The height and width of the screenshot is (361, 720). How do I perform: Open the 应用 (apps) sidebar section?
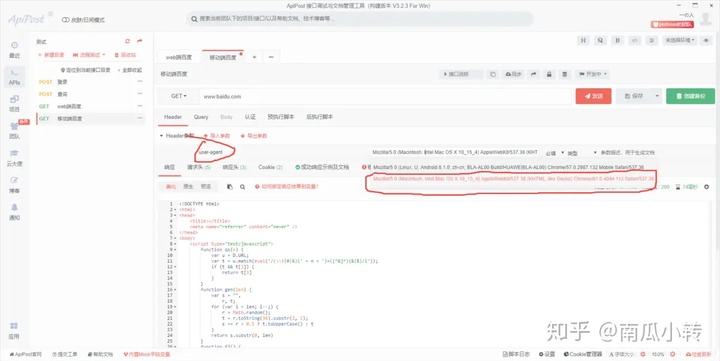pos(14,330)
